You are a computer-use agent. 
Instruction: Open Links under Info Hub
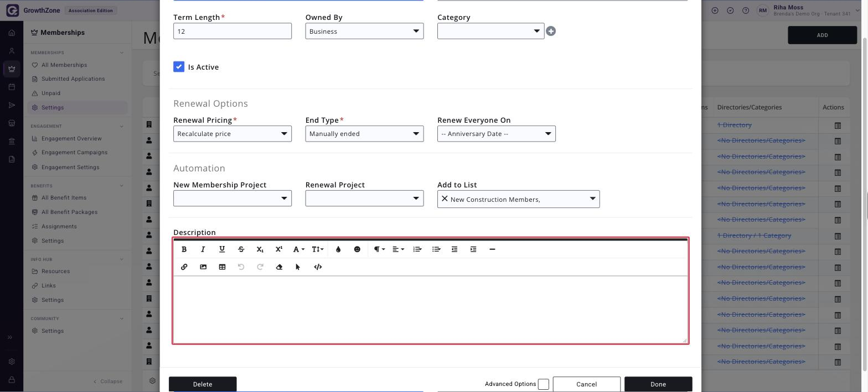coord(48,286)
